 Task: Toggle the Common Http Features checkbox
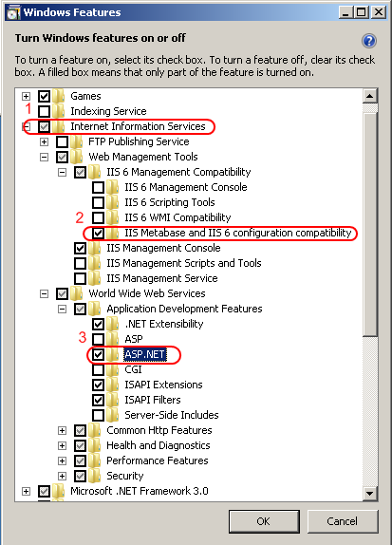(x=80, y=431)
